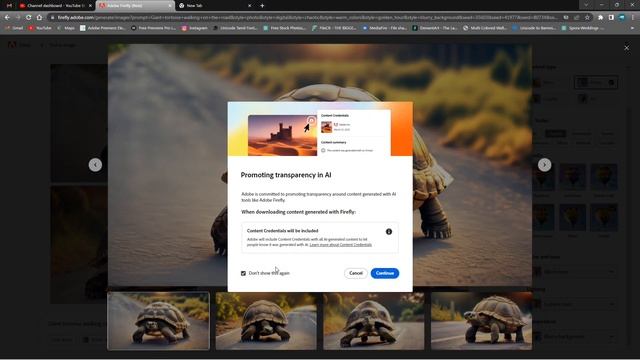The image size is (640, 360).
Task: Switch to the Adobe Firefly tab
Action: 135,6
